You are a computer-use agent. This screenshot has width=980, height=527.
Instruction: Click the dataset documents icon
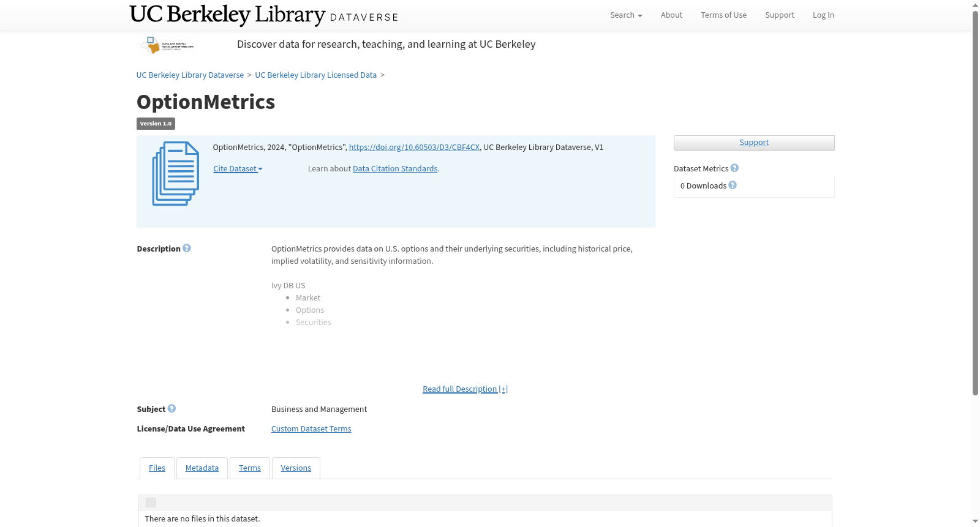point(176,174)
